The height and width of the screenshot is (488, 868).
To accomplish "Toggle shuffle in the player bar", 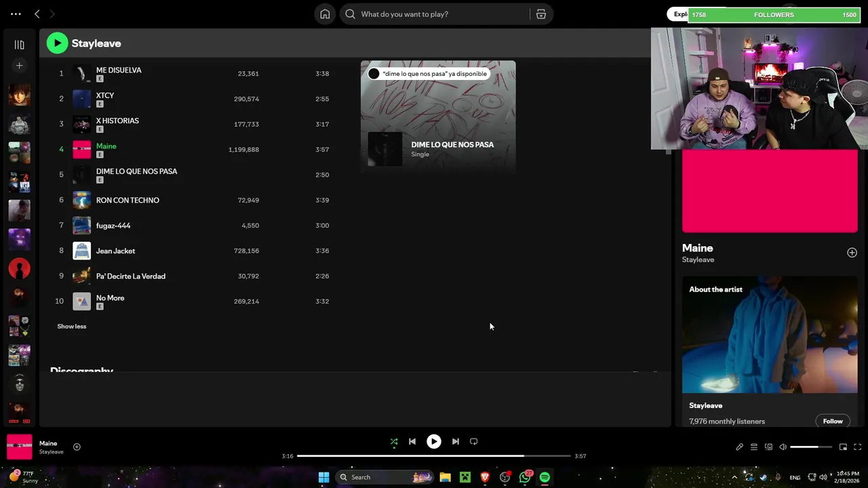I will point(394,442).
